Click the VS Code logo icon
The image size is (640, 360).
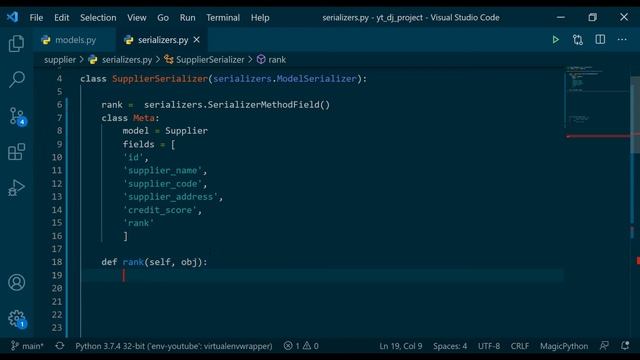click(x=12, y=17)
